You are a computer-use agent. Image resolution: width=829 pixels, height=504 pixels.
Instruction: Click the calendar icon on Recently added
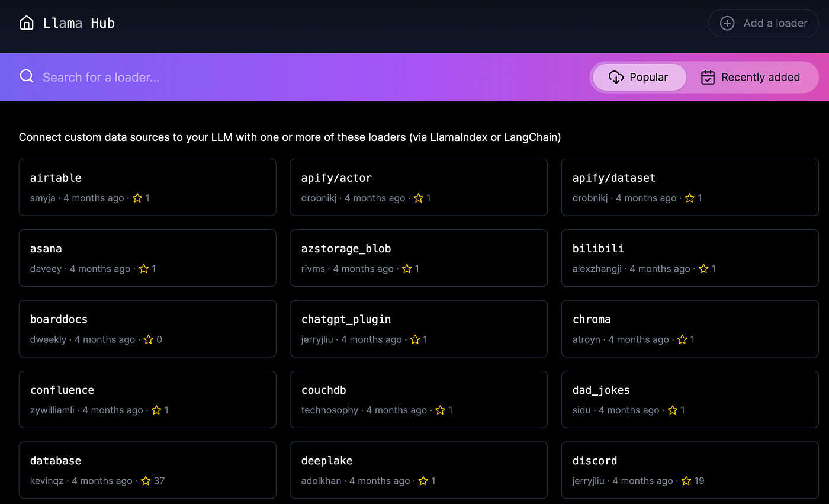pos(708,77)
